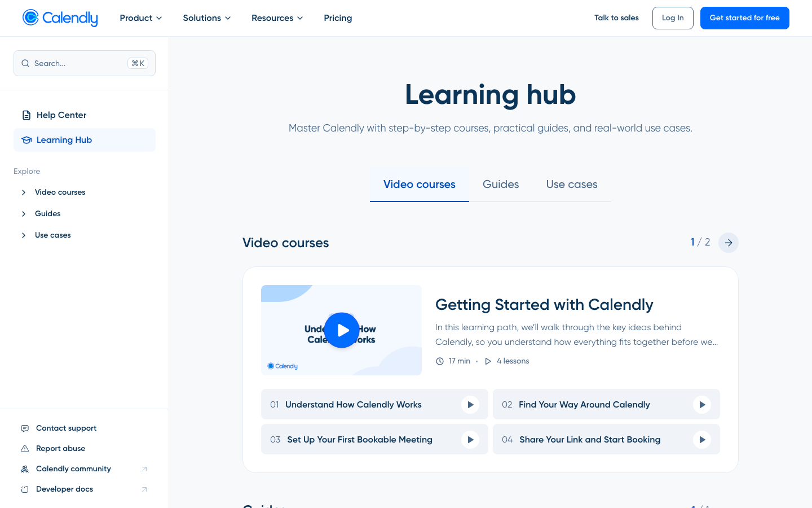This screenshot has width=812, height=508.
Task: Click Get started for free button
Action: click(x=745, y=18)
